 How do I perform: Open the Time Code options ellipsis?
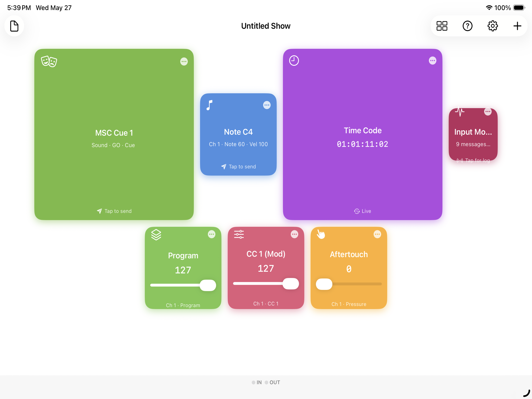click(x=432, y=61)
